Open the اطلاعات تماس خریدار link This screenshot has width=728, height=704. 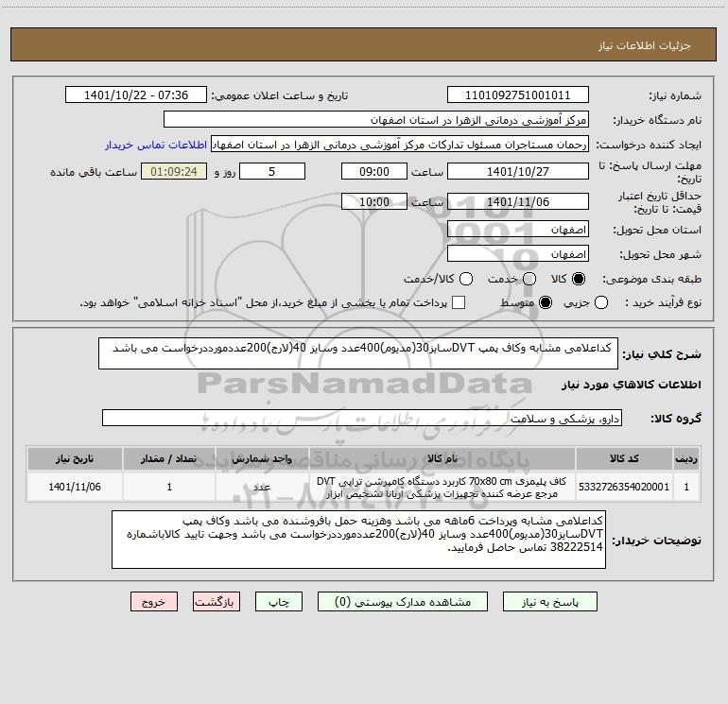click(x=156, y=145)
